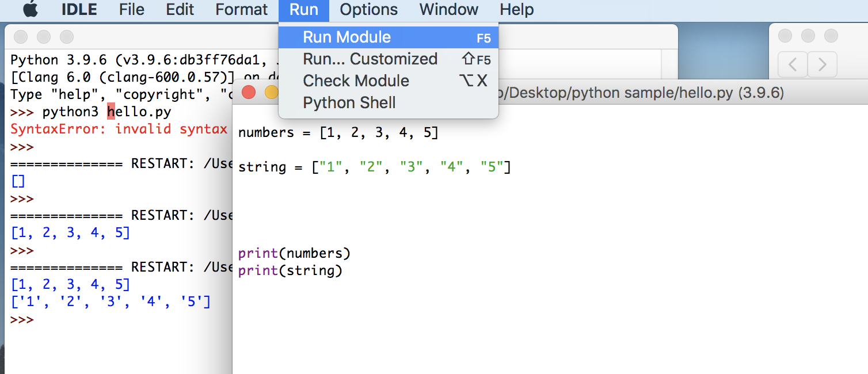Click the first RESTART line in shell

pyautogui.click(x=121, y=164)
